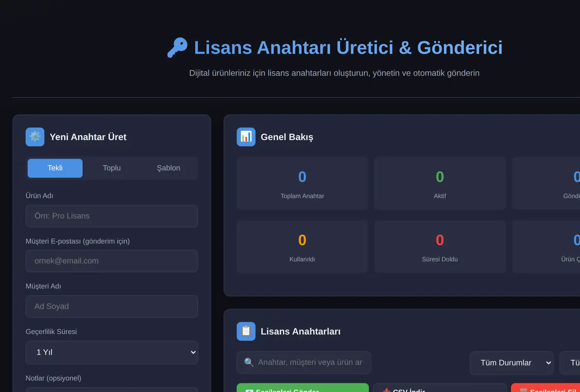Select the Tekli tab

pos(55,168)
